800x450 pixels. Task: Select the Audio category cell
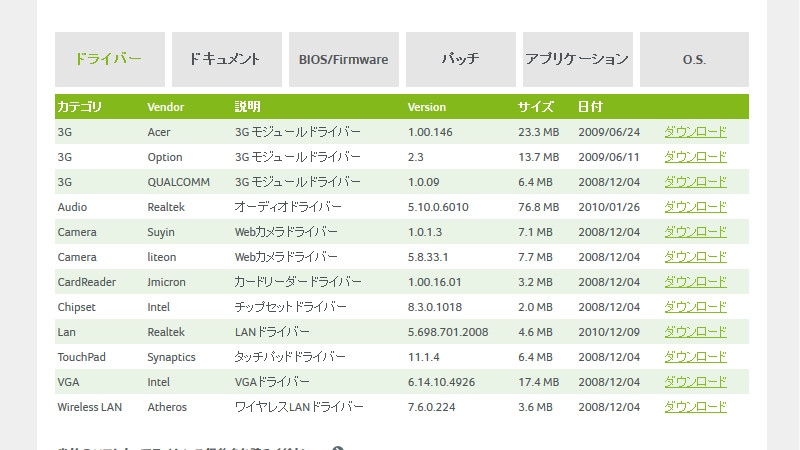(x=72, y=207)
